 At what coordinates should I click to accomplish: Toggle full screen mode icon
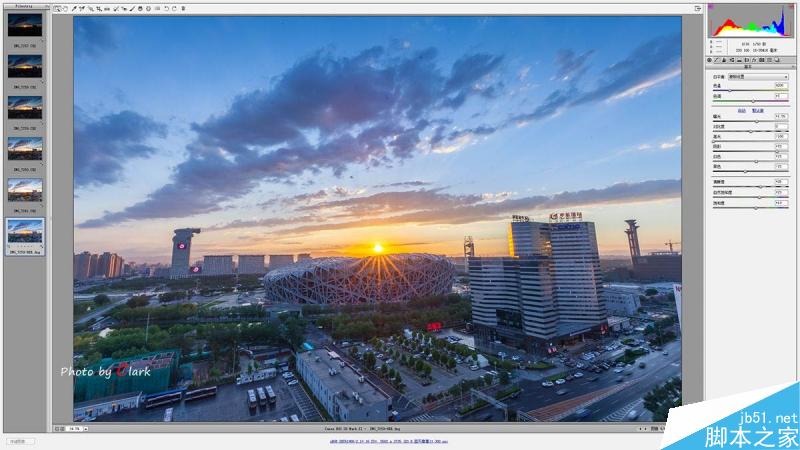pyautogui.click(x=697, y=9)
